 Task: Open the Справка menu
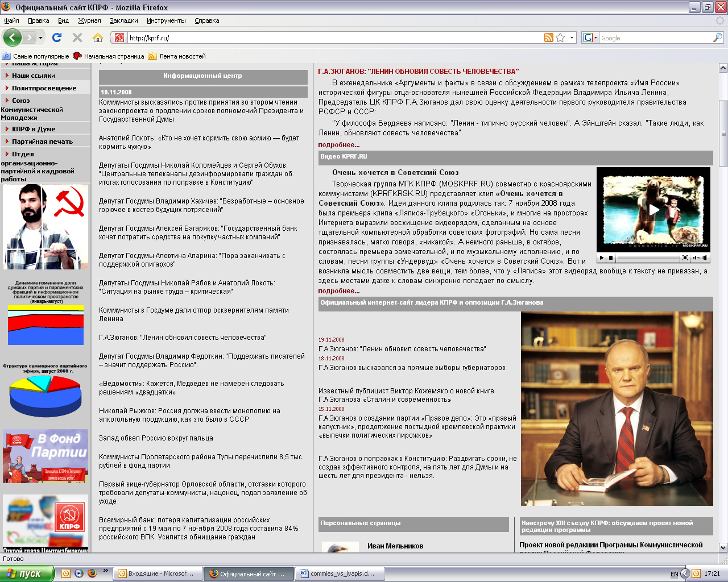pyautogui.click(x=207, y=20)
